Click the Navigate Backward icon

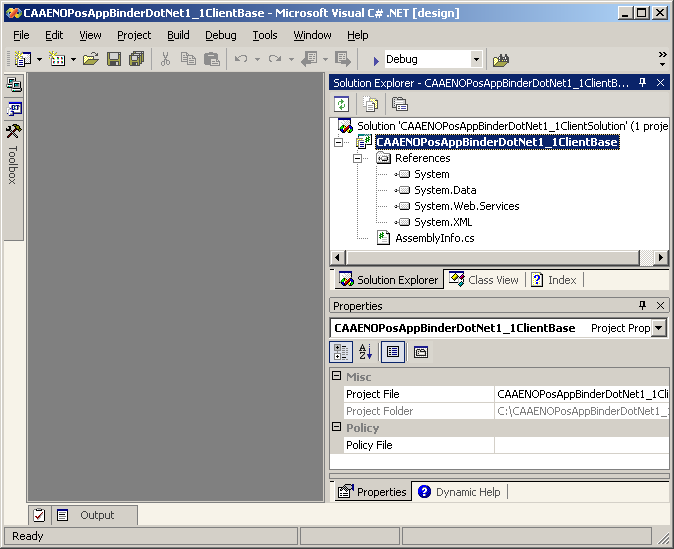309,59
